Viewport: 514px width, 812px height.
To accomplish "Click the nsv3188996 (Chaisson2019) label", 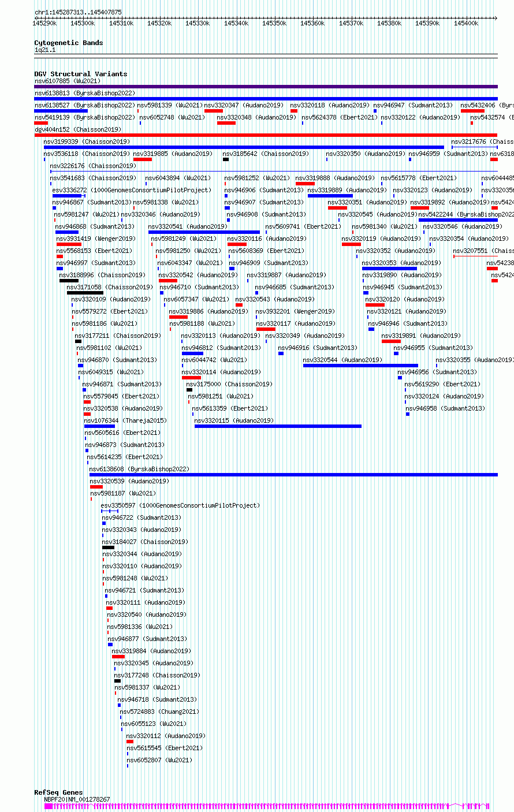I will [x=102, y=275].
